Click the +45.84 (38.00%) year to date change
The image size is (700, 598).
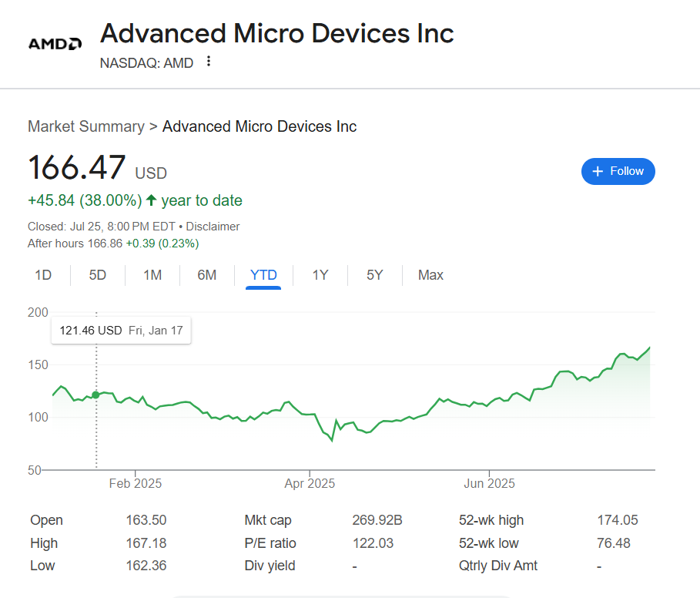click(x=135, y=200)
